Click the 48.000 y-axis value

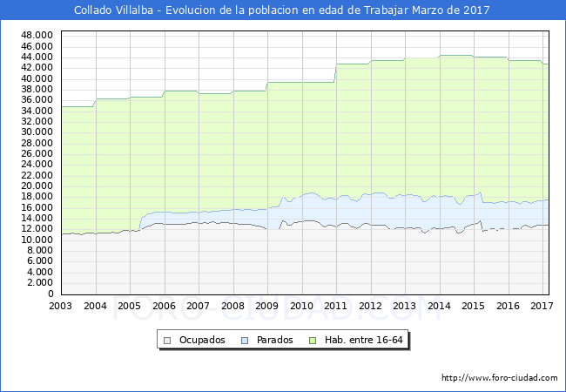tap(37, 36)
